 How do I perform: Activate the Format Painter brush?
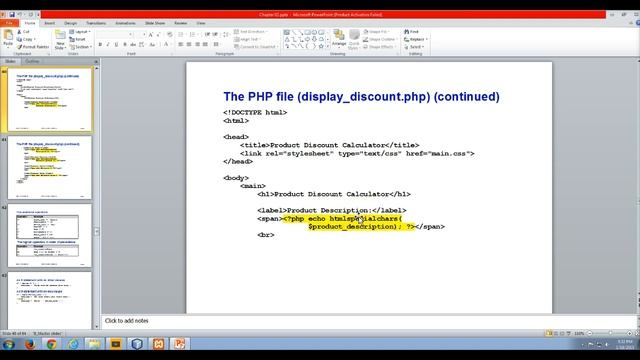coord(33,47)
